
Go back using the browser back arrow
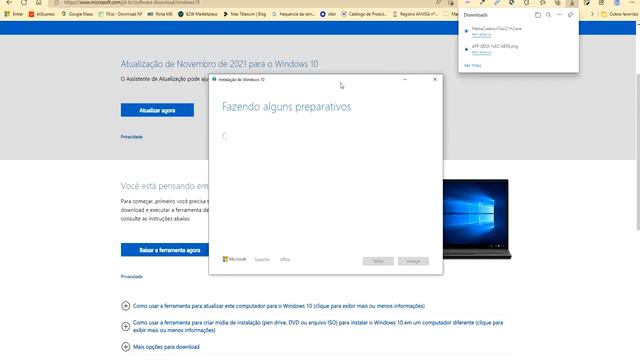(9, 2)
